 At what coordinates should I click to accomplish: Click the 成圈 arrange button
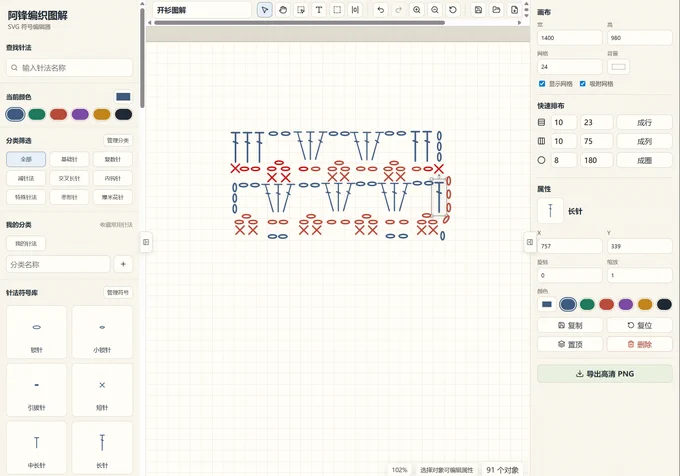point(644,160)
